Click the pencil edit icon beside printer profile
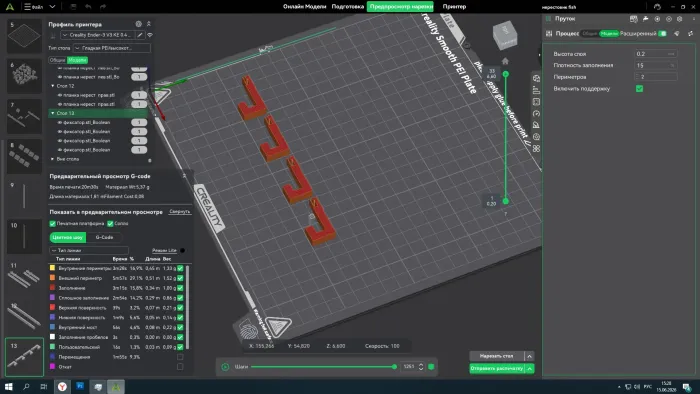 [x=140, y=35]
